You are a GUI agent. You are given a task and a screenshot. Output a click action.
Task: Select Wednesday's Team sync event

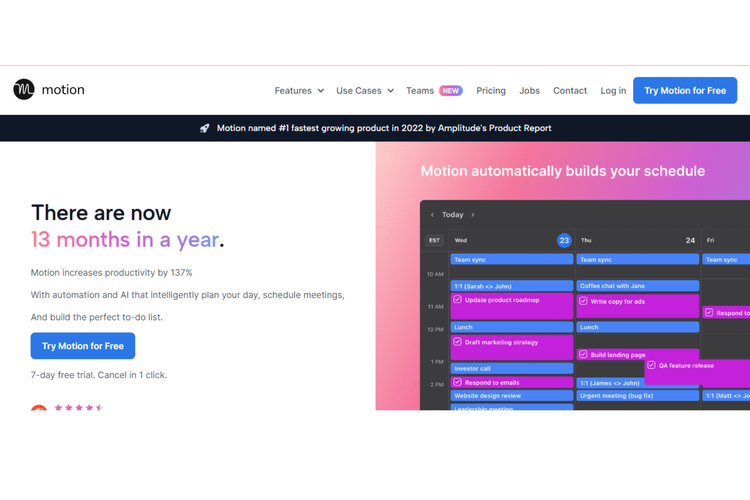pyautogui.click(x=511, y=259)
